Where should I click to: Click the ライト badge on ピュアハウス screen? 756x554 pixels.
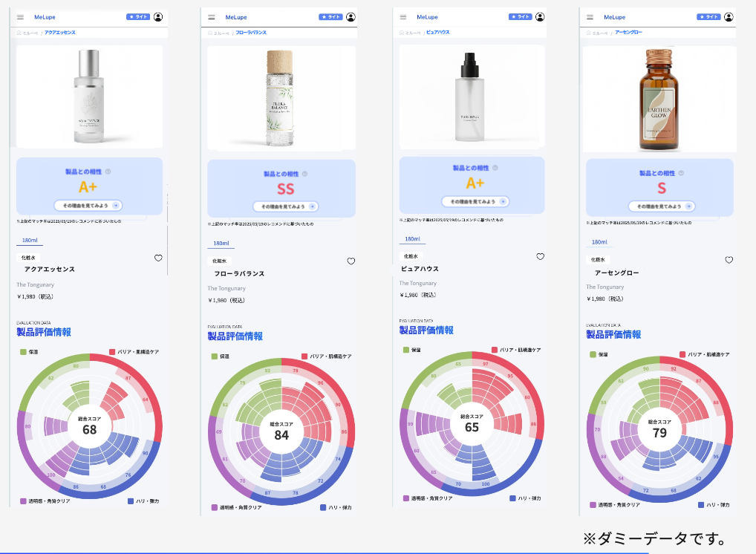[521, 17]
